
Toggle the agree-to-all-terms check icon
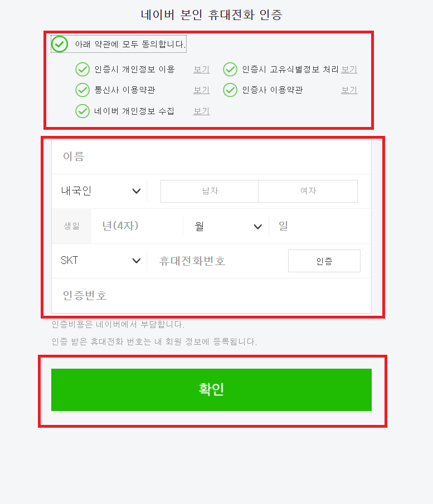coord(60,44)
